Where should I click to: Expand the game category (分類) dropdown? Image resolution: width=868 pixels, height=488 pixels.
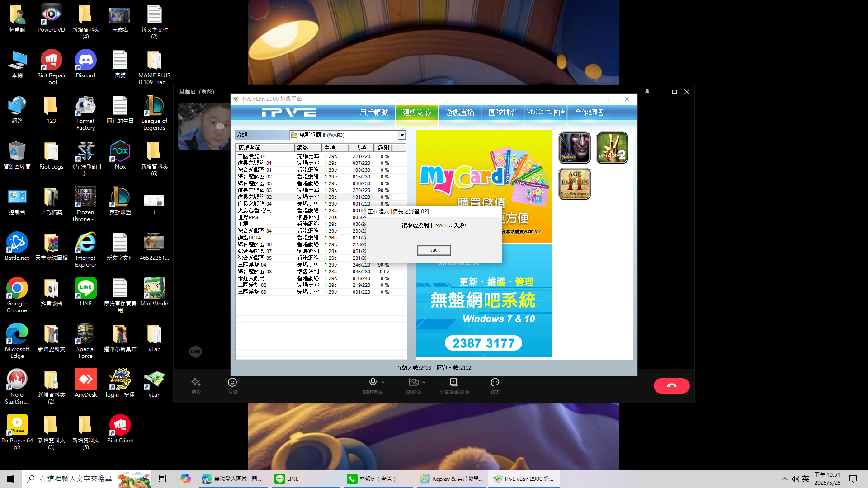point(401,135)
